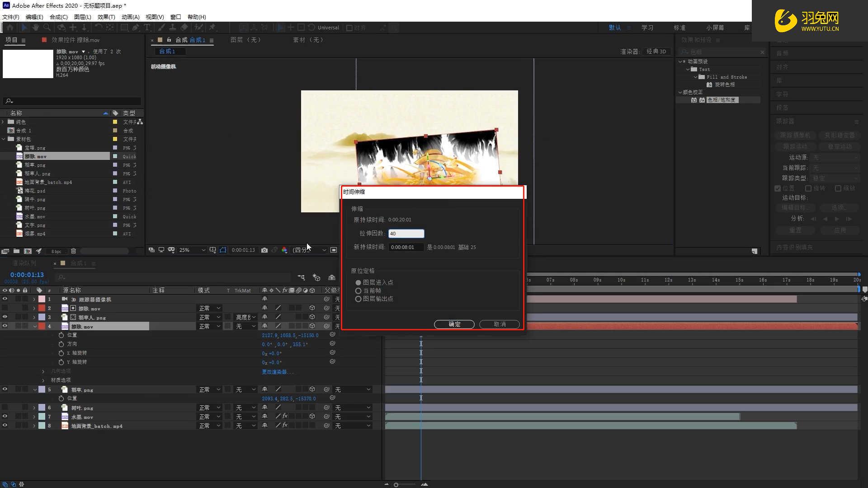Cancel time stretch with 取消 button
Image resolution: width=868 pixels, height=488 pixels.
500,324
